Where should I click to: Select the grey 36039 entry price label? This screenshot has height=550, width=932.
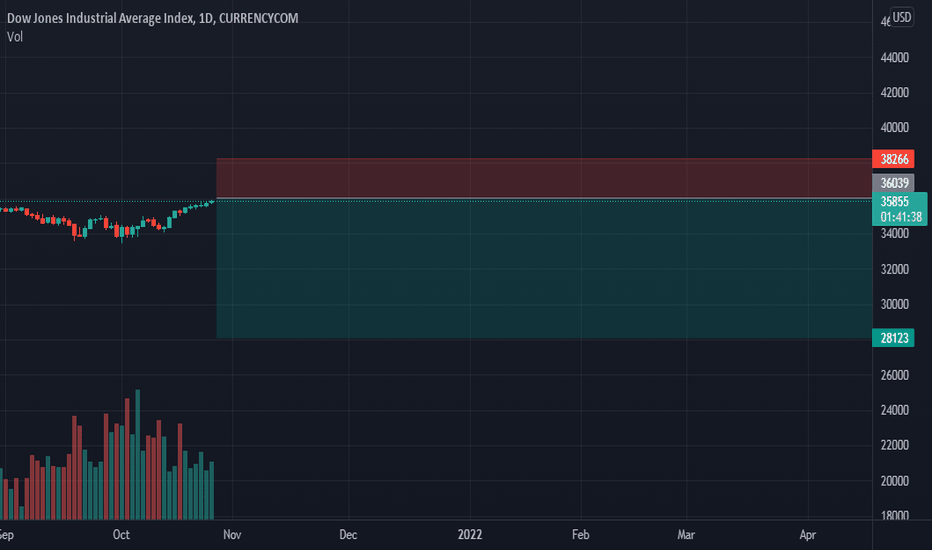[893, 183]
